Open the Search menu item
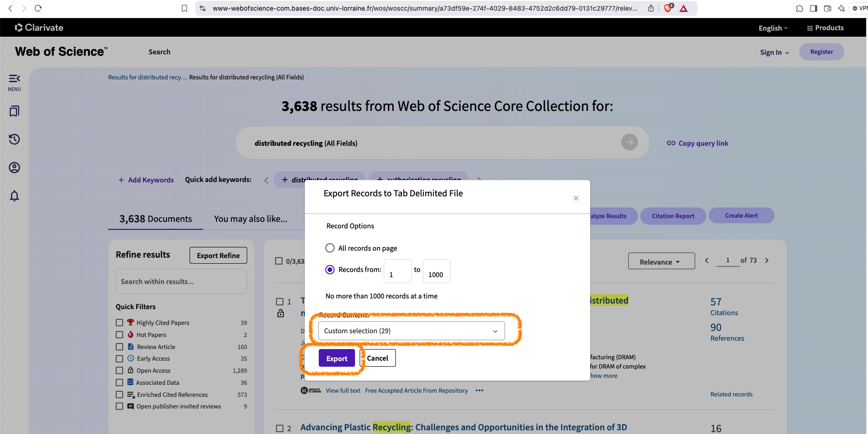868x434 pixels. click(159, 52)
